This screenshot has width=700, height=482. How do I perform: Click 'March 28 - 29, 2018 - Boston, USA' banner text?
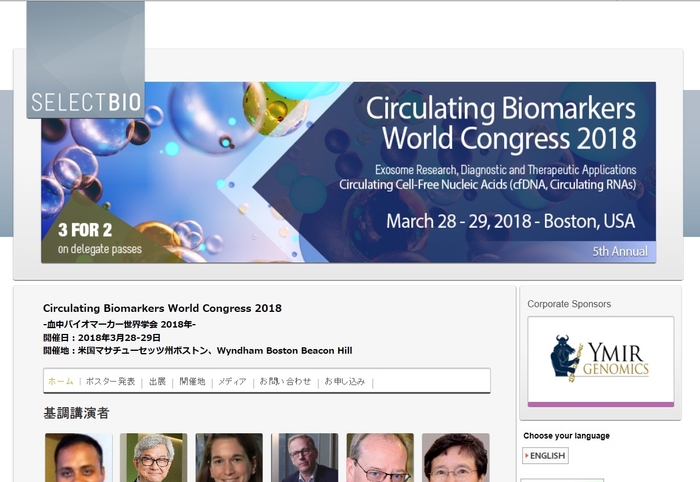click(x=510, y=221)
